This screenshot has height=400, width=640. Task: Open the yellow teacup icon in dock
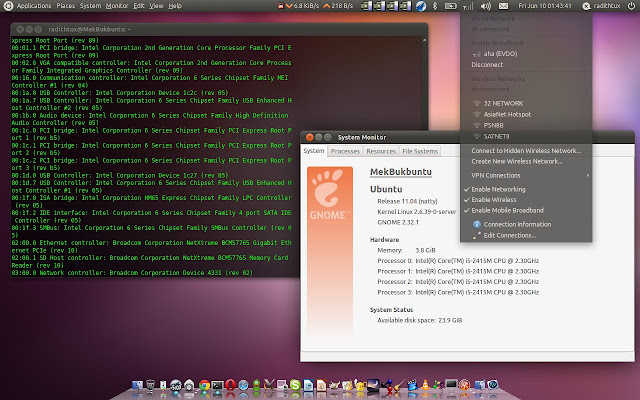tap(360, 385)
